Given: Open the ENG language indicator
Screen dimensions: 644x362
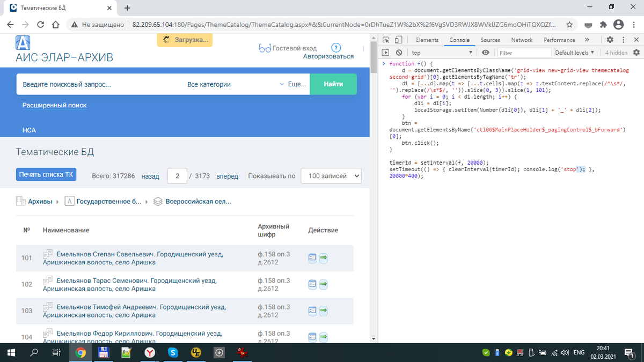Looking at the screenshot, I should tap(579, 352).
